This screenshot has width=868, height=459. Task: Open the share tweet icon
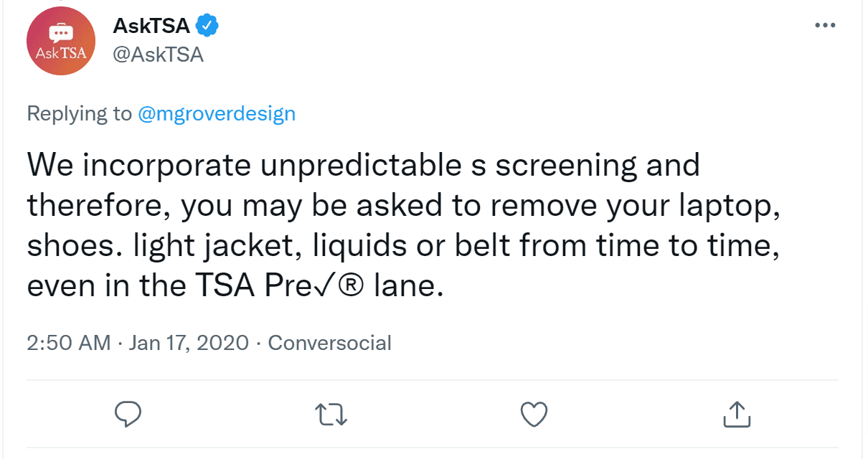tap(735, 412)
